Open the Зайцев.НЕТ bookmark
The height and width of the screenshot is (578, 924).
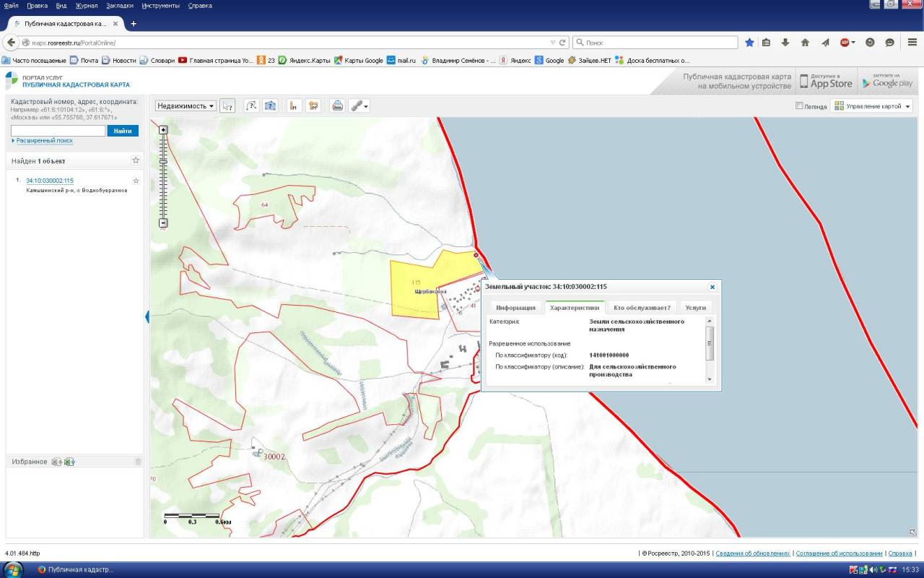coord(589,61)
